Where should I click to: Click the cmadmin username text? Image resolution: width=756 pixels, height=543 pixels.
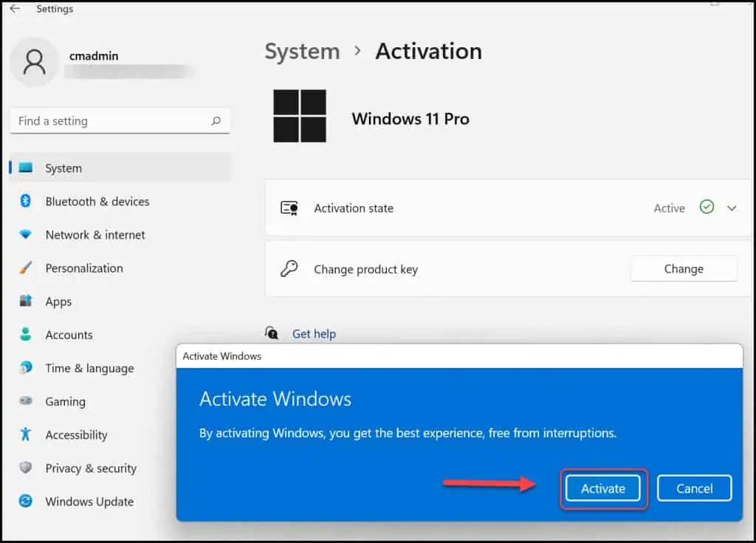tap(94, 56)
